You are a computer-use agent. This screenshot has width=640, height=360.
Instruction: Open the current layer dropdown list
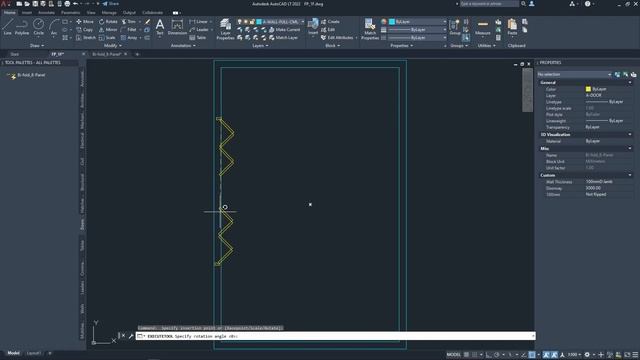tap(302, 22)
